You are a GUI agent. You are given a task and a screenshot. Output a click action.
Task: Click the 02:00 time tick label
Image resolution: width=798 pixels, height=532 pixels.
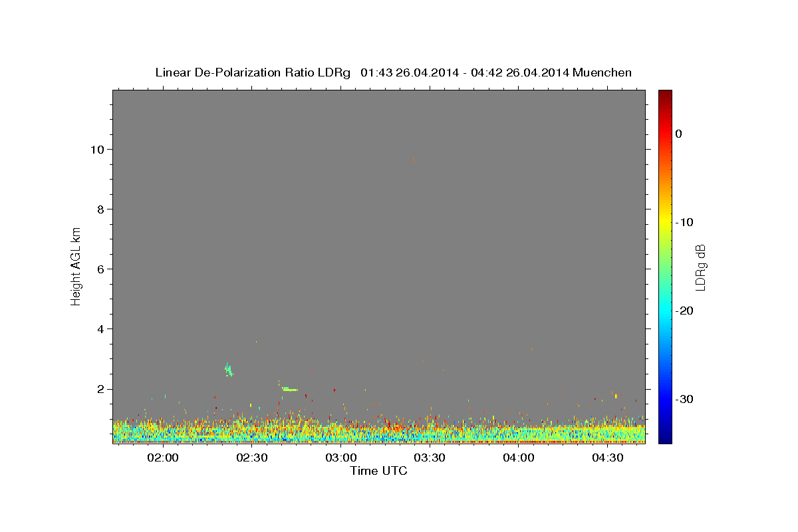tap(162, 458)
